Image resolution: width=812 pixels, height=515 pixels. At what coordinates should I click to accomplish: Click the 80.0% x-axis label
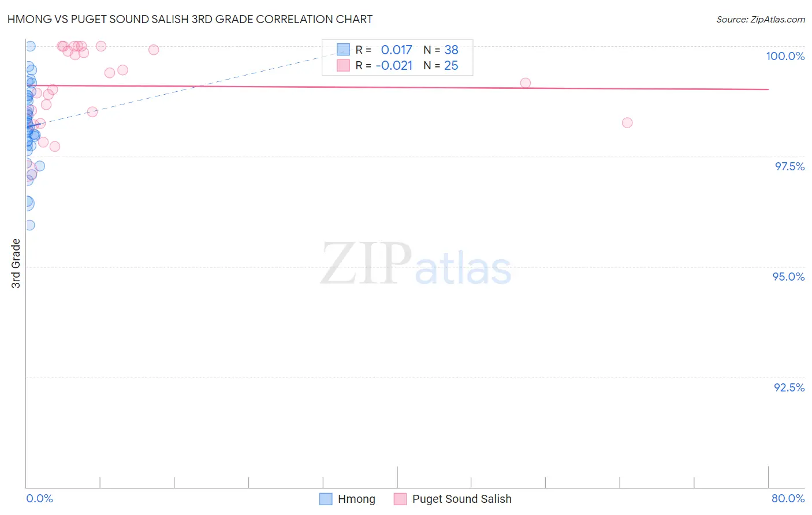[x=788, y=498]
